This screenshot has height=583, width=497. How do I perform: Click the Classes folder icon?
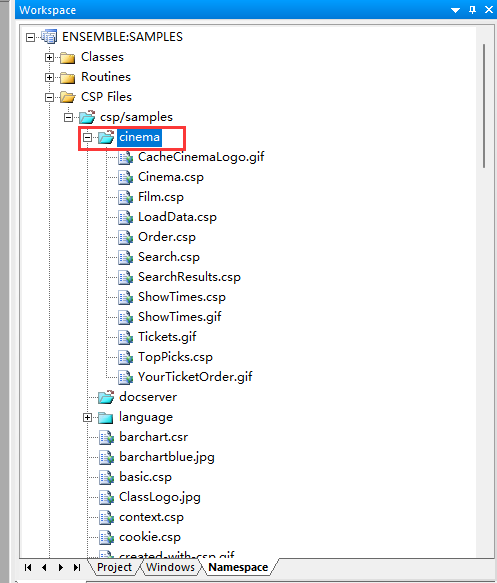(68, 57)
